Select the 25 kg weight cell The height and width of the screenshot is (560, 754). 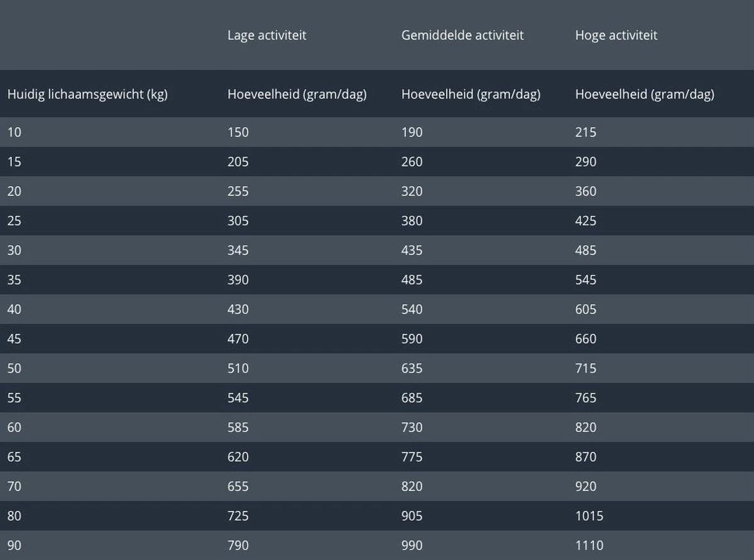click(14, 221)
